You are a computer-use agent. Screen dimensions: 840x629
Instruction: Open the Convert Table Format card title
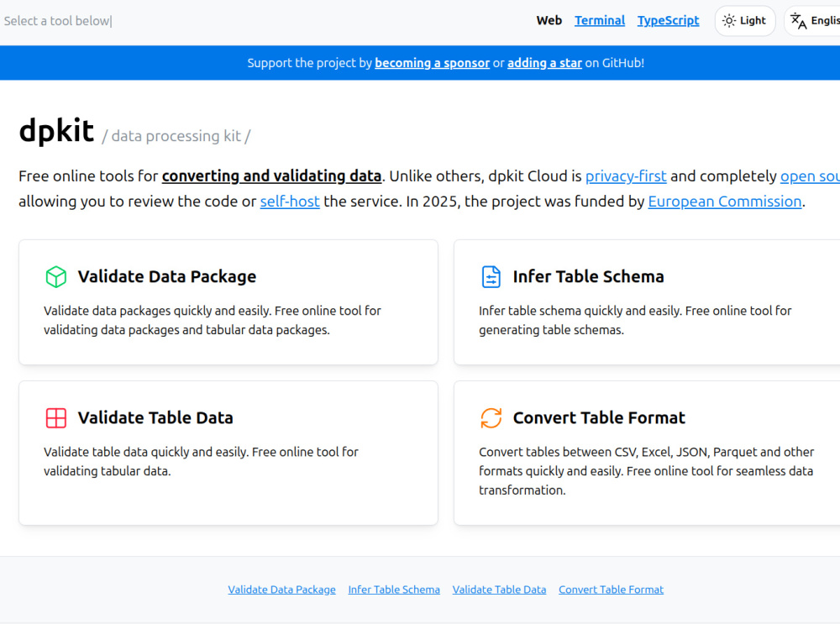(x=599, y=418)
